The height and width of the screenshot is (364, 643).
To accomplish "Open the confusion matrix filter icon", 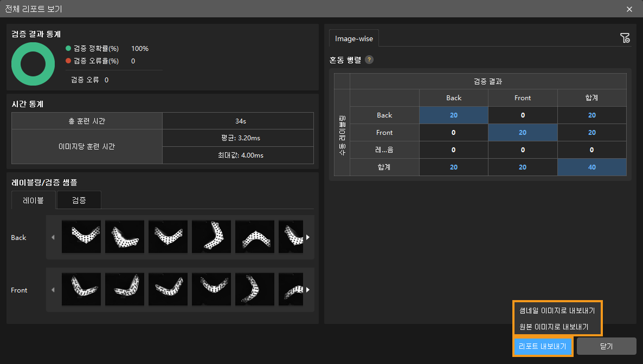I will point(625,38).
